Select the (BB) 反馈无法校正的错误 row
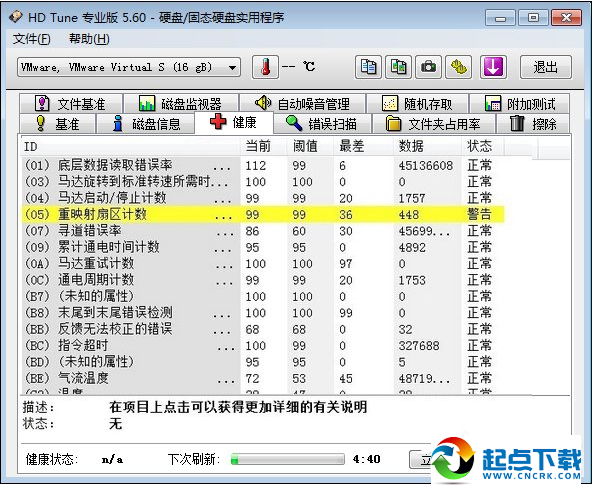Image resolution: width=592 pixels, height=485 pixels. pyautogui.click(x=263, y=329)
